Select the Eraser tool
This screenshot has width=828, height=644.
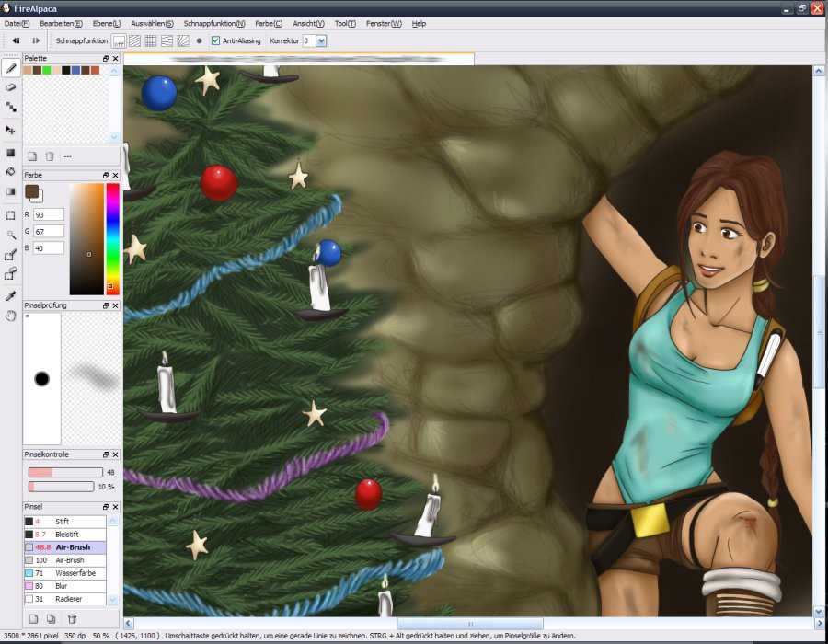pyautogui.click(x=10, y=87)
